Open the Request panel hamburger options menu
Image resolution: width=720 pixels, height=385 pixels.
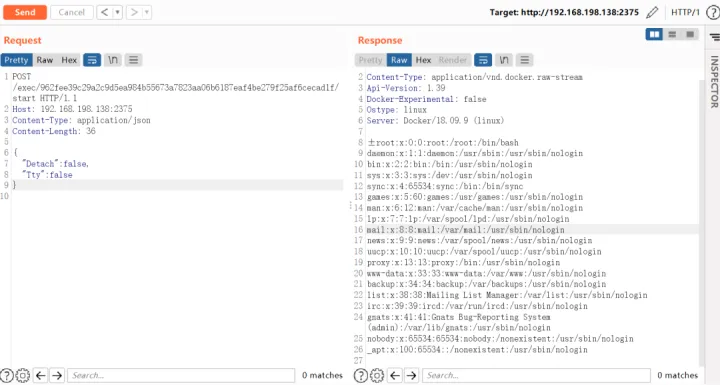133,60
